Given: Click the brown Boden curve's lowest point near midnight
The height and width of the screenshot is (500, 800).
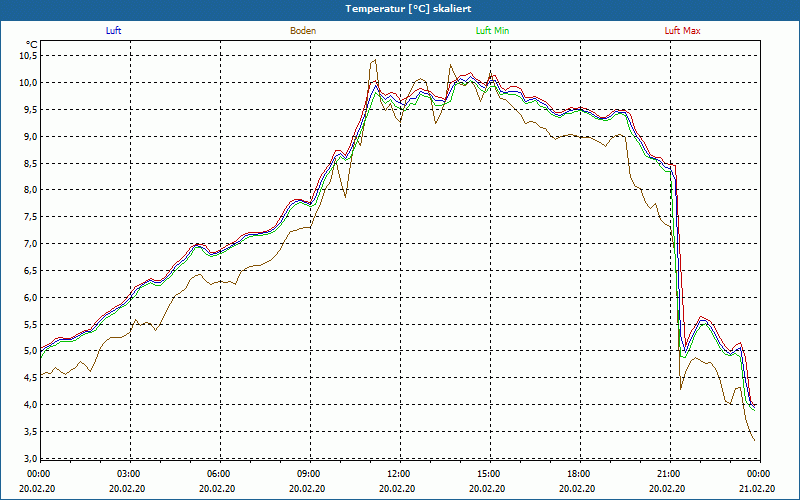Looking at the screenshot, I should tap(754, 440).
